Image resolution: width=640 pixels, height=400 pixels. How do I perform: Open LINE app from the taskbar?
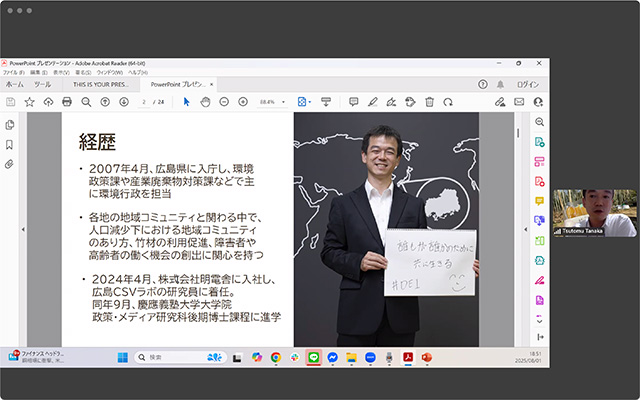coord(313,358)
